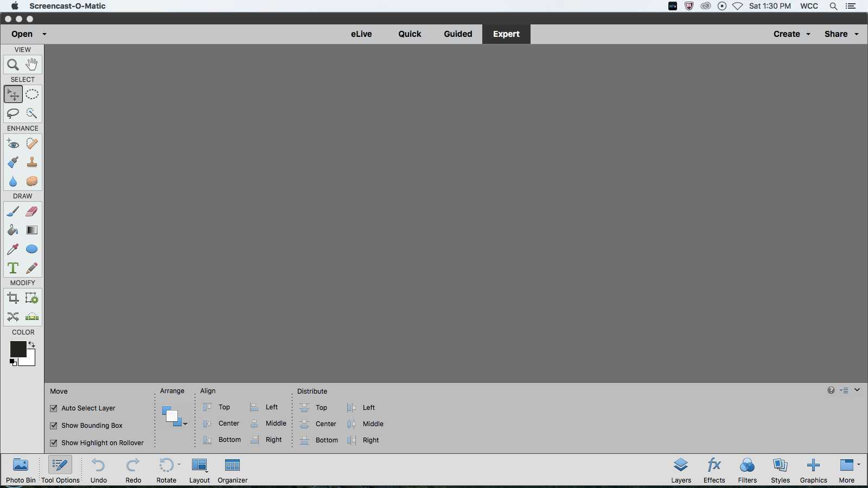
Task: Choose the Paint Bucket tool
Action: tap(13, 230)
